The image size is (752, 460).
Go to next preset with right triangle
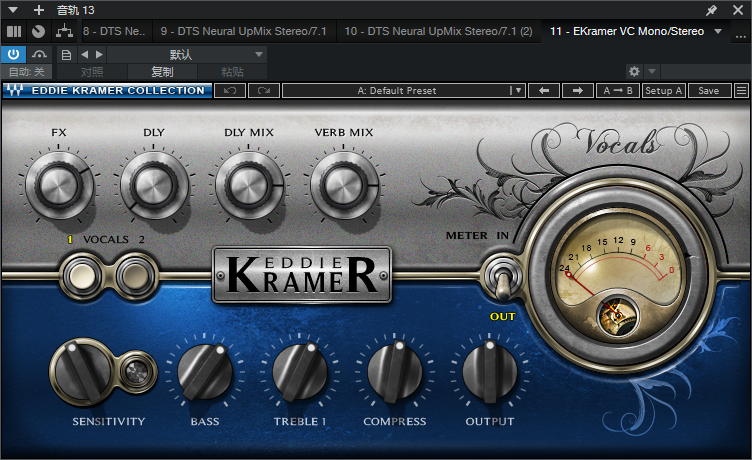click(x=99, y=54)
